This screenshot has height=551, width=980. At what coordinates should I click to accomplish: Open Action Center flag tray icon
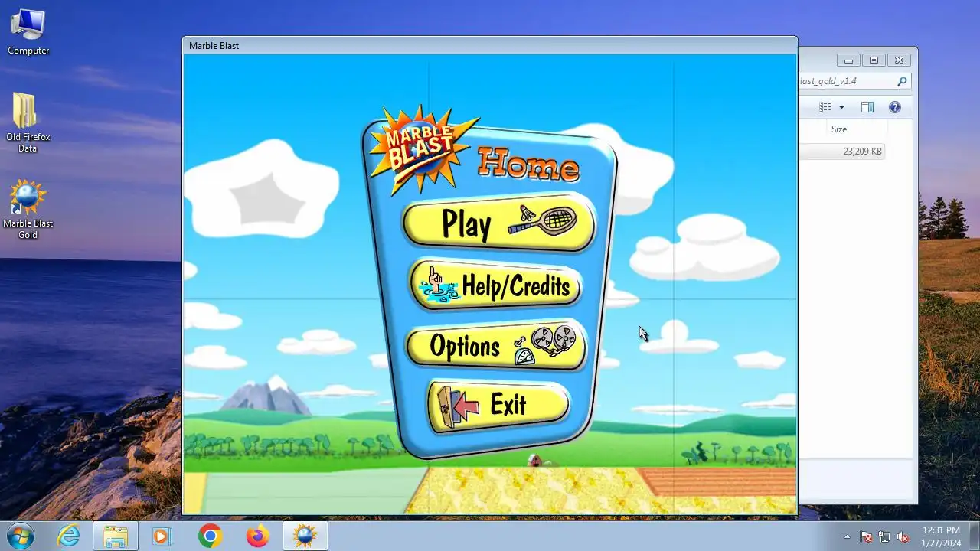[x=866, y=536]
